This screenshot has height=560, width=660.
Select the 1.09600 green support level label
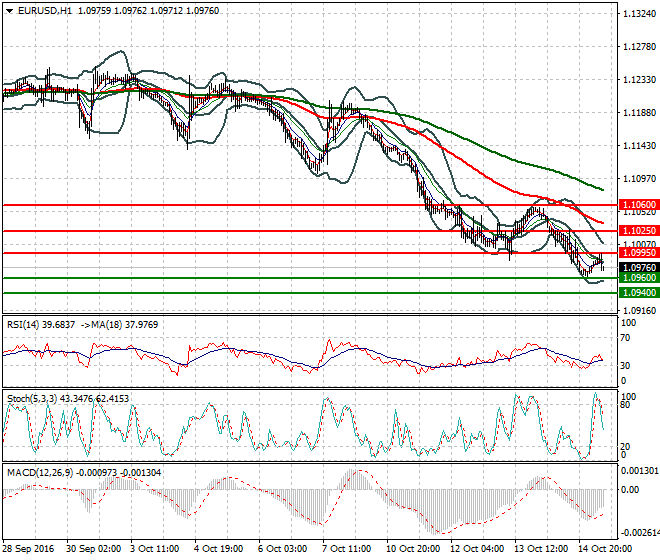[632, 278]
